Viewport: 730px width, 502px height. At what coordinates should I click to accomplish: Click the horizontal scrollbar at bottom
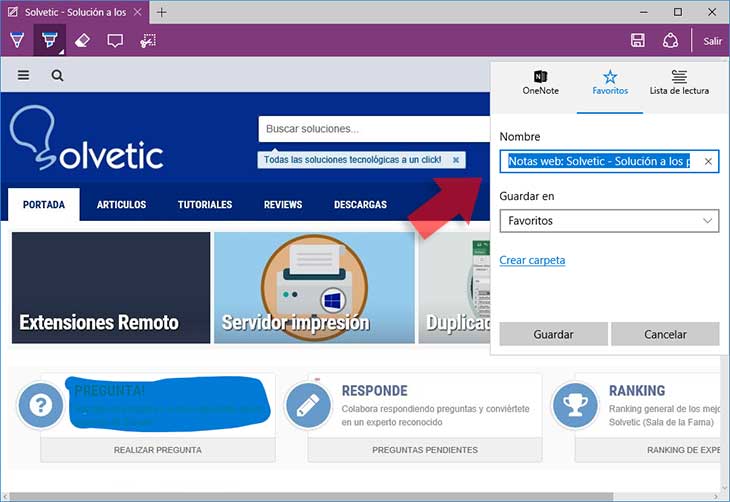click(311, 497)
